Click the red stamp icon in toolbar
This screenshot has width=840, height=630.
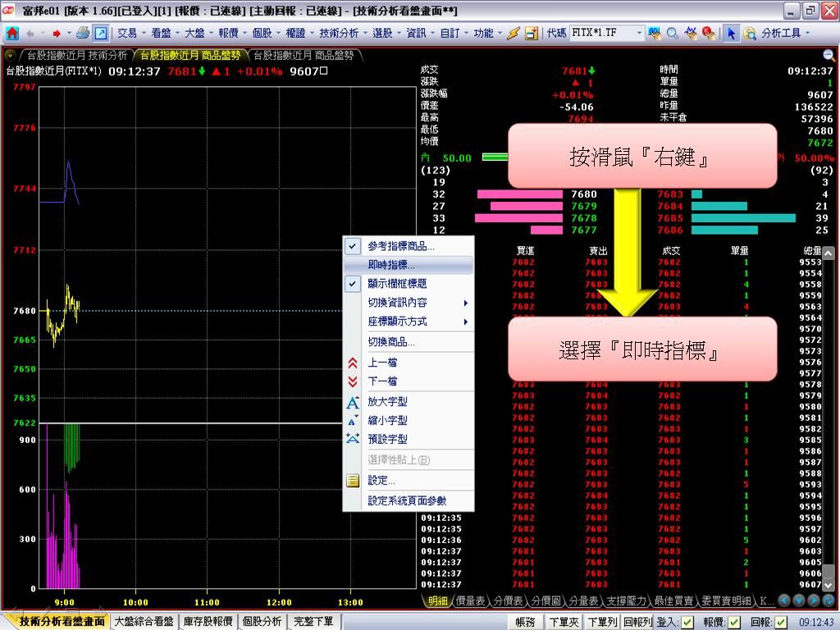click(709, 33)
